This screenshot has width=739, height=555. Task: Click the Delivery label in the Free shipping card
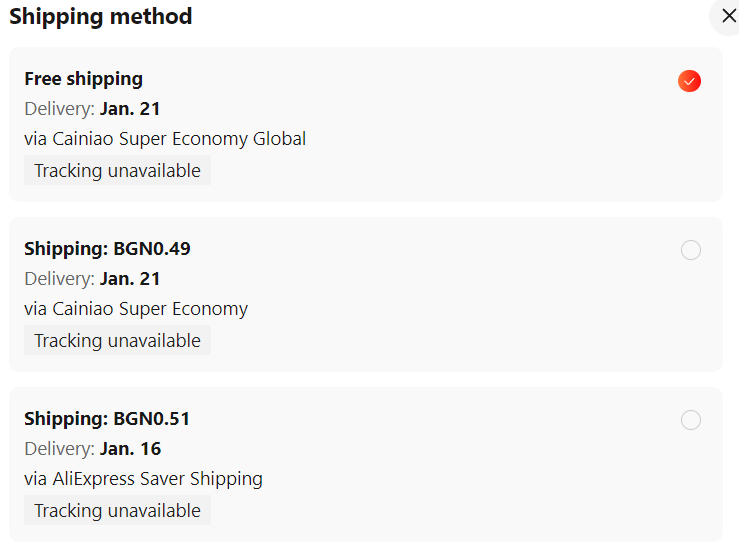[60, 109]
